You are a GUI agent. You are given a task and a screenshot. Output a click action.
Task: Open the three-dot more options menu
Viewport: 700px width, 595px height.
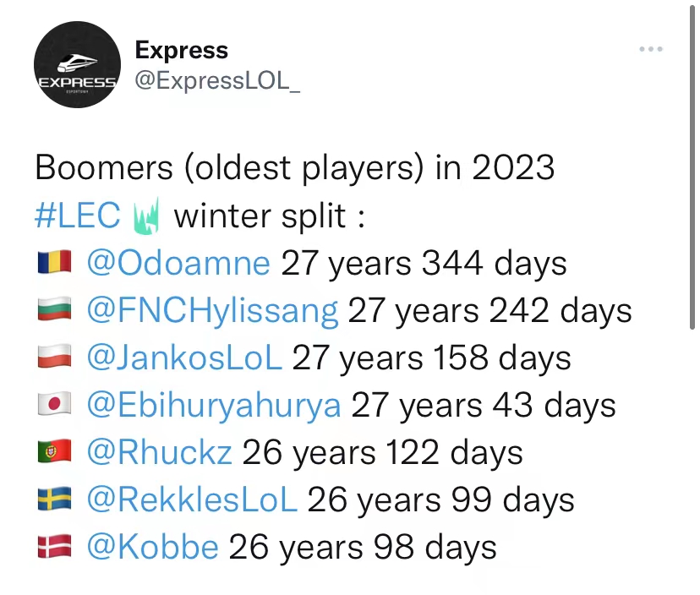(650, 49)
